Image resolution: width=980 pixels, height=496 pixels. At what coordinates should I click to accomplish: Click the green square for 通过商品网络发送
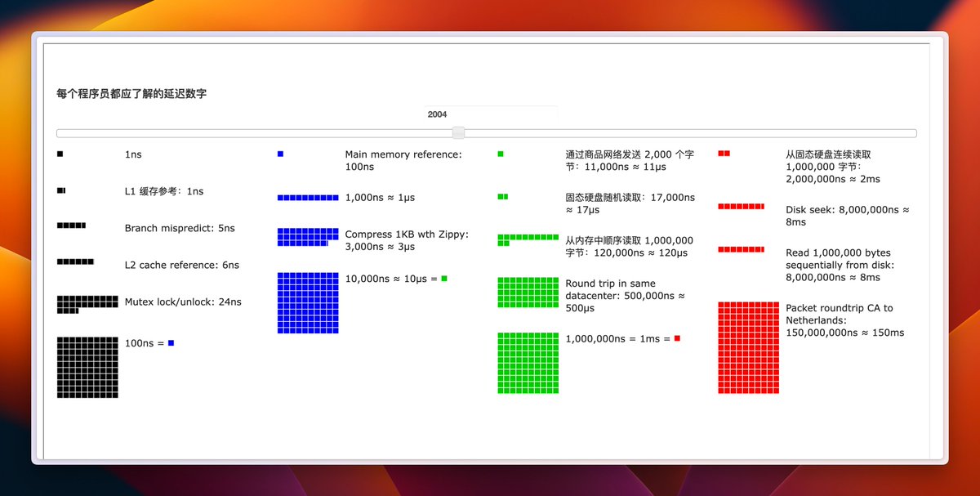click(501, 154)
